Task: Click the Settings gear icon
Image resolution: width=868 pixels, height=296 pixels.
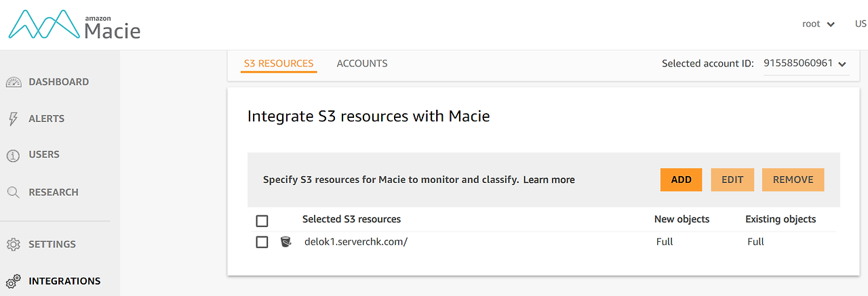Action: [13, 245]
